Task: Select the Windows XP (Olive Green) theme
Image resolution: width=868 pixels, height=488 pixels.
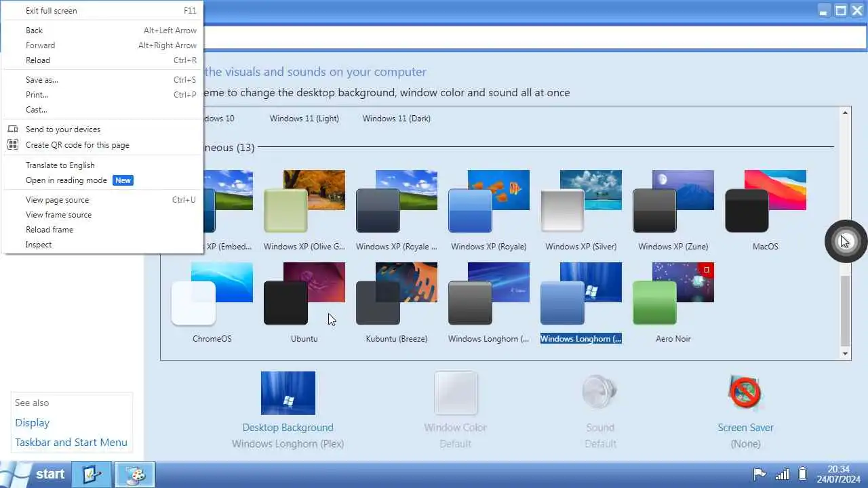Action: click(304, 210)
